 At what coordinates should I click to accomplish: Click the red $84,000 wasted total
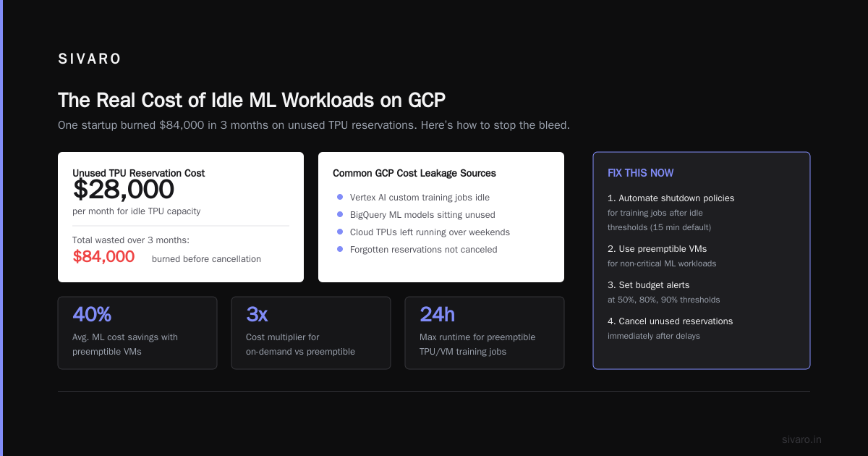pyautogui.click(x=103, y=256)
